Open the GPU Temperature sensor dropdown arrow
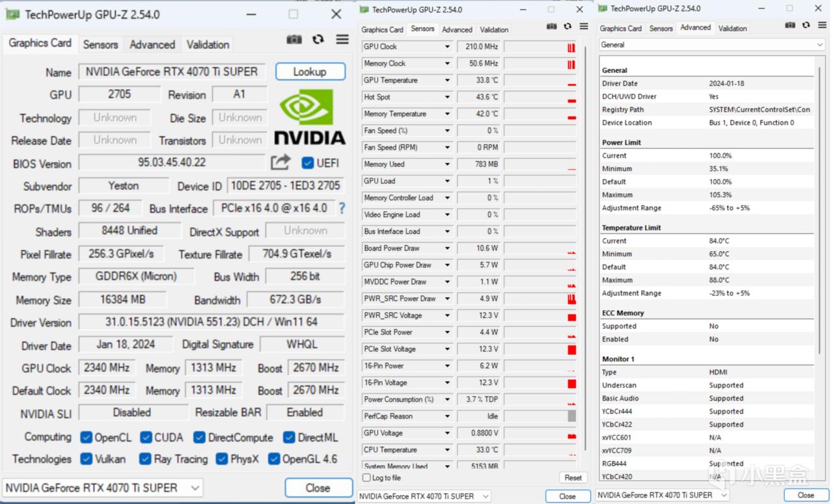The height and width of the screenshot is (504, 833). (448, 81)
